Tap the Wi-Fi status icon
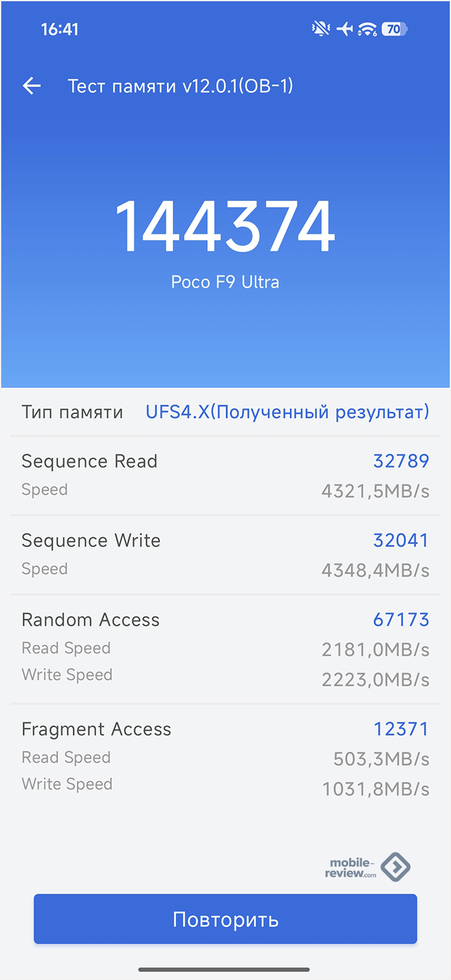The height and width of the screenshot is (980, 451). coord(368,29)
